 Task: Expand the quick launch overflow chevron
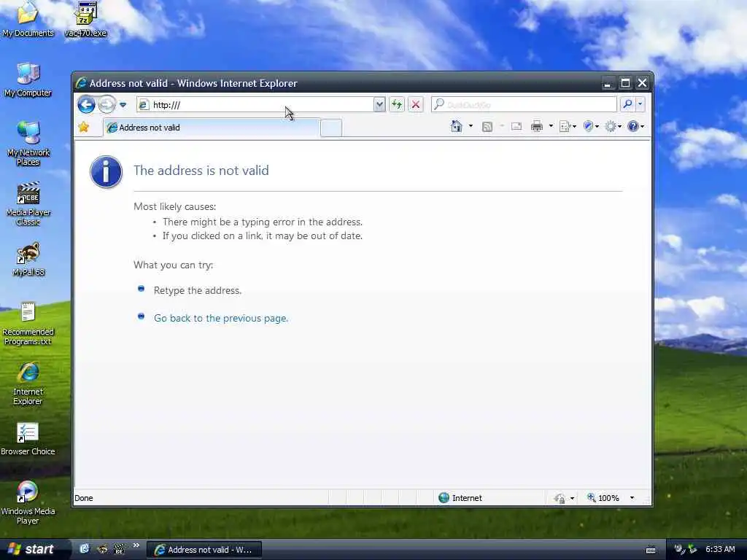136,545
